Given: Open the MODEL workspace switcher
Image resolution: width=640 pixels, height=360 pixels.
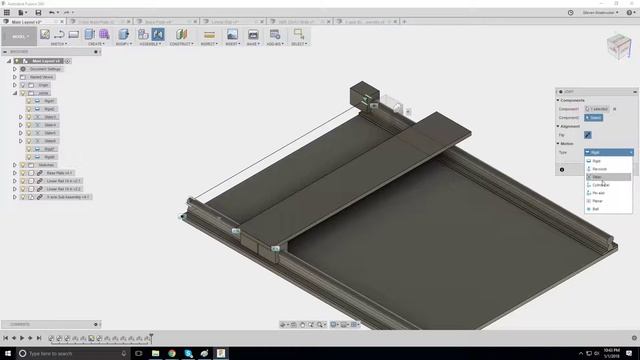Looking at the screenshot, I should click(19, 36).
